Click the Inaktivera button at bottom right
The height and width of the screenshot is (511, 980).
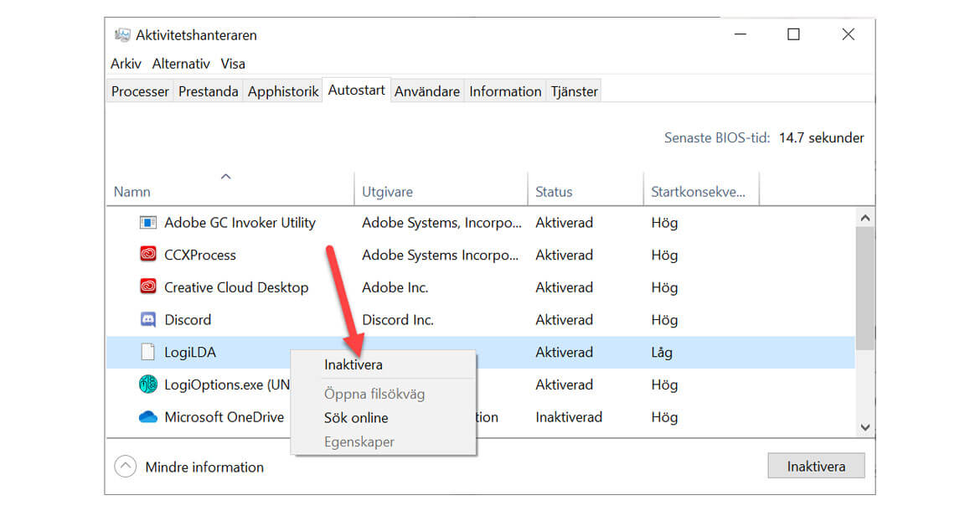(x=817, y=466)
